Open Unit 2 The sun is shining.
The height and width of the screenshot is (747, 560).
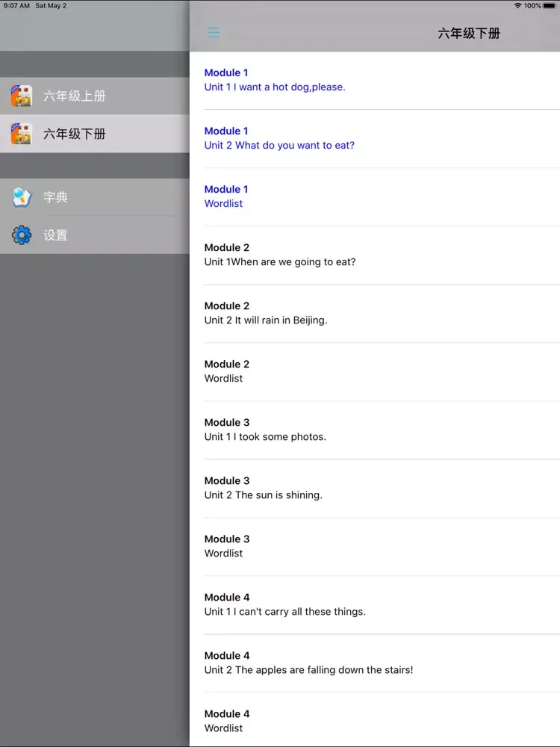tap(375, 489)
